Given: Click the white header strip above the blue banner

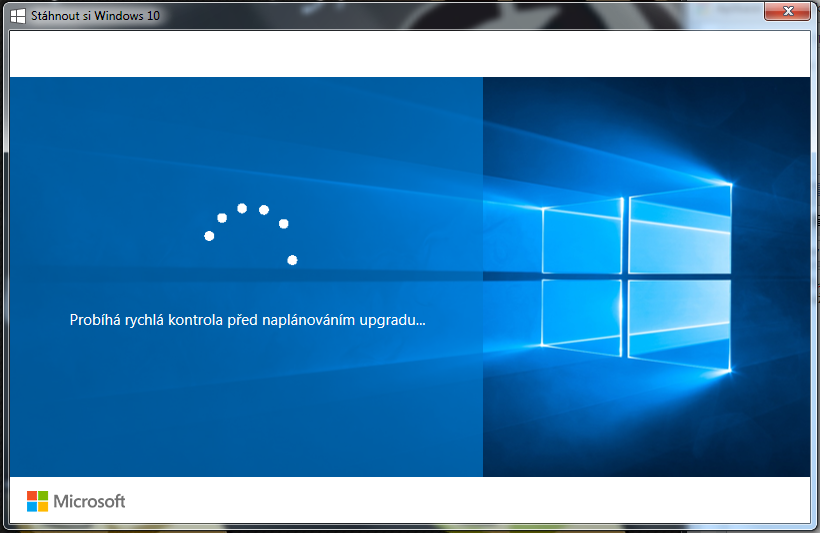Looking at the screenshot, I should tap(410, 55).
